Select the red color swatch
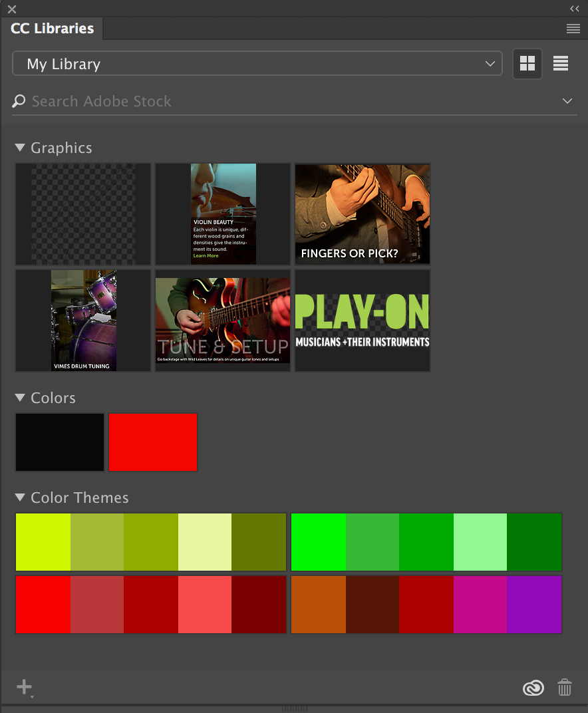The image size is (588, 713). pyautogui.click(x=152, y=442)
